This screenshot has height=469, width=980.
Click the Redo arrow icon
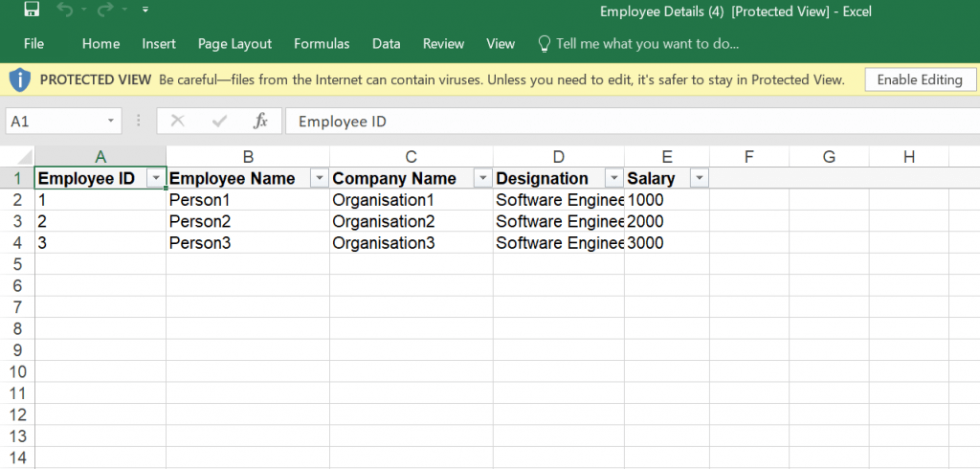pyautogui.click(x=105, y=10)
